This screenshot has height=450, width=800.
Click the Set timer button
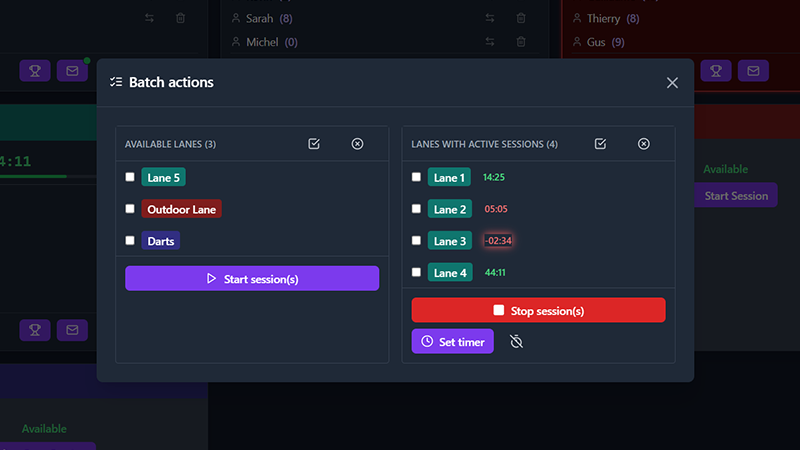point(452,342)
